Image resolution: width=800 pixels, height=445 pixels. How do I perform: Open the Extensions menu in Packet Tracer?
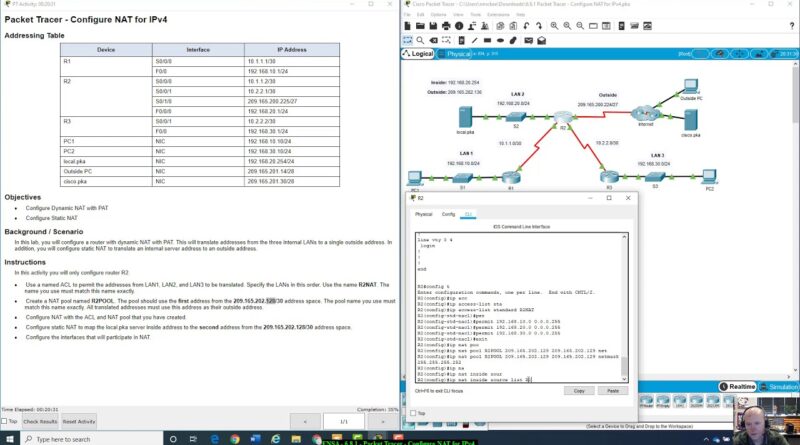(x=498, y=14)
